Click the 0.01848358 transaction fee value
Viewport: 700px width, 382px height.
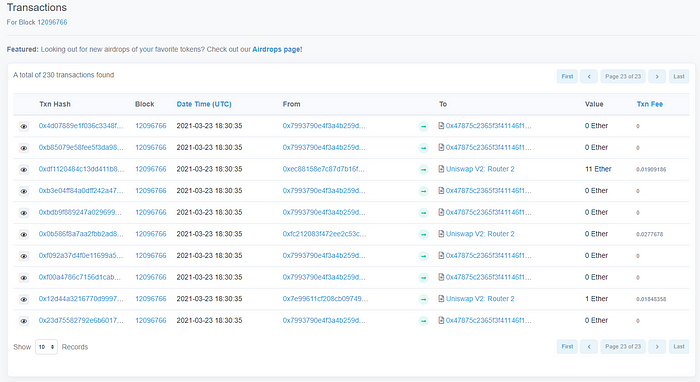pos(651,299)
